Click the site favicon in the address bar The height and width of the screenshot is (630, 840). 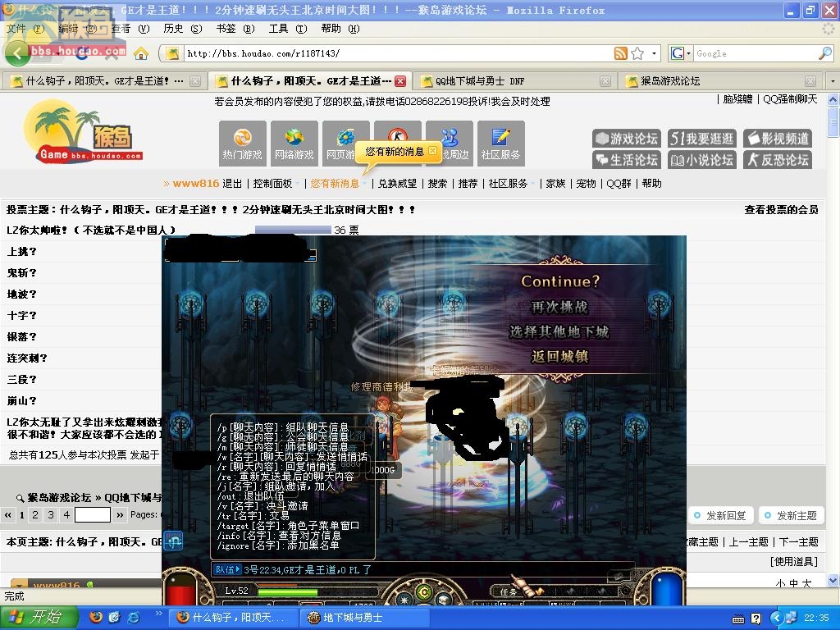[172, 53]
